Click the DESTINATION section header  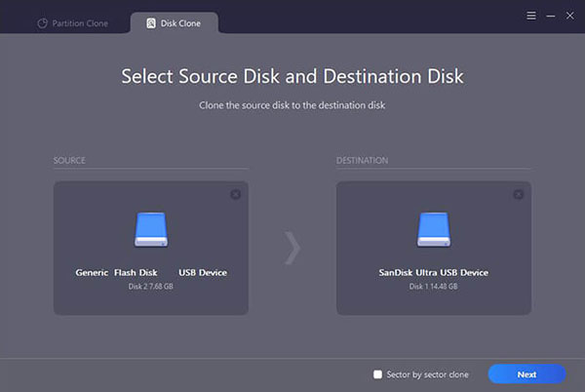[362, 160]
